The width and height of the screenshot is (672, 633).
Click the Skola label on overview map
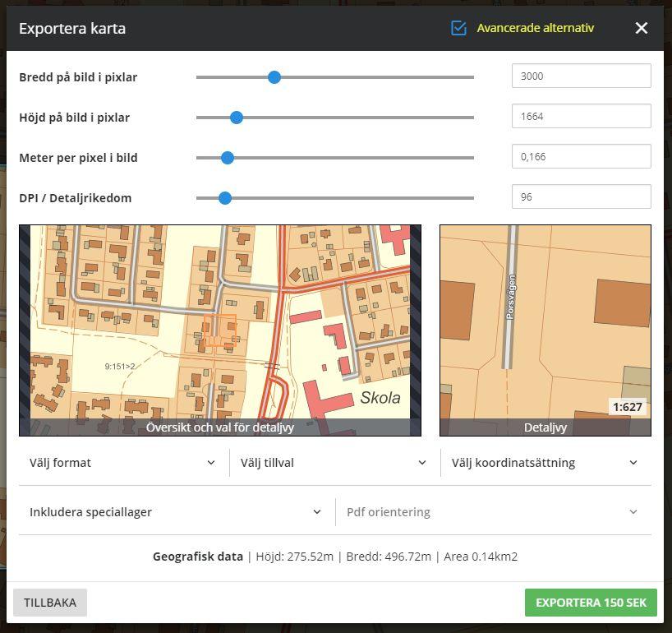click(380, 398)
